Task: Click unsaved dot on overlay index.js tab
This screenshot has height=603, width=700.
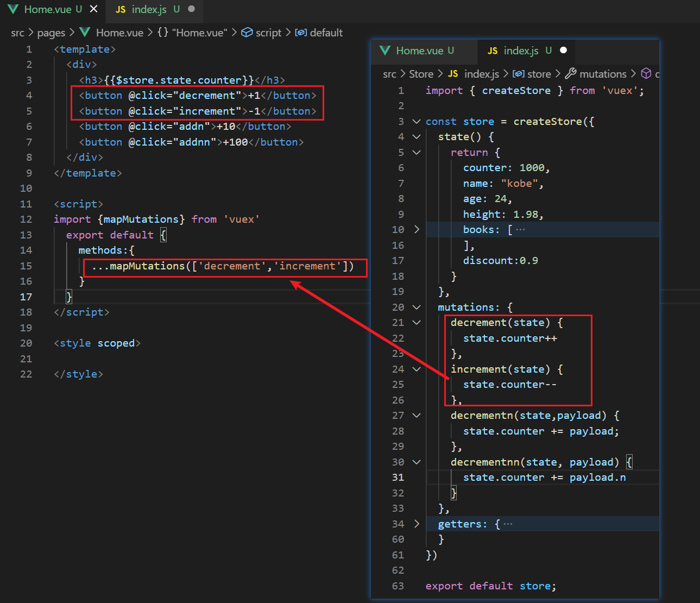Action: click(563, 51)
